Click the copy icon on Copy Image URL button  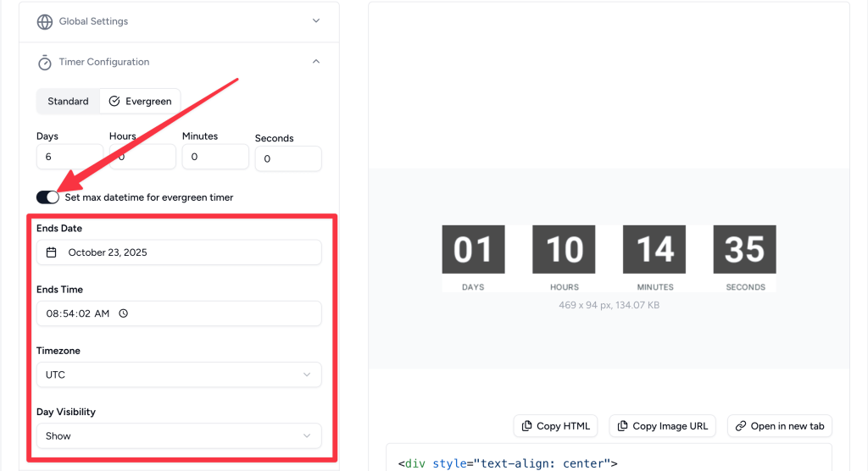point(623,426)
